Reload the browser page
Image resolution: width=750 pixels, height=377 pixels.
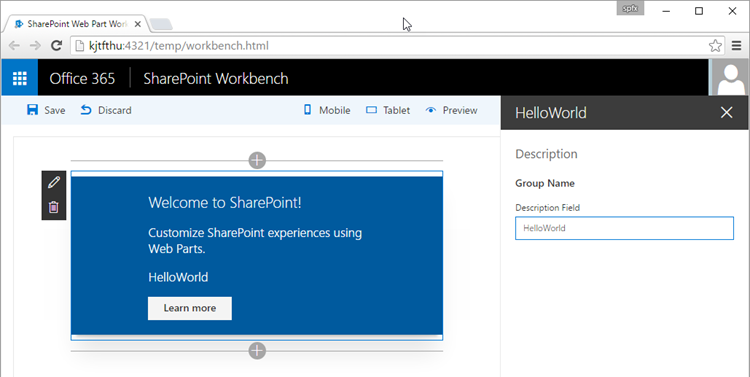[x=56, y=45]
